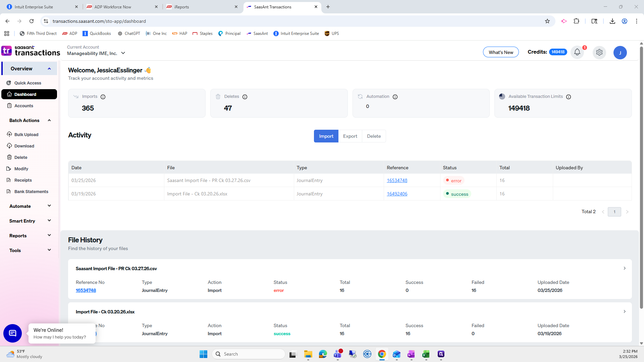
Task: Open Bank Statements in sidebar
Action: [x=31, y=191]
